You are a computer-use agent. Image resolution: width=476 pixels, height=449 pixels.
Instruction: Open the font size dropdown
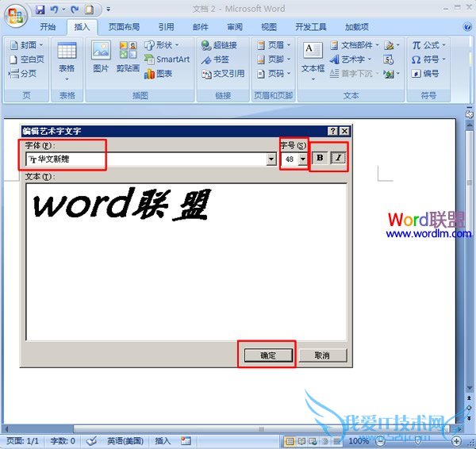pyautogui.click(x=303, y=159)
